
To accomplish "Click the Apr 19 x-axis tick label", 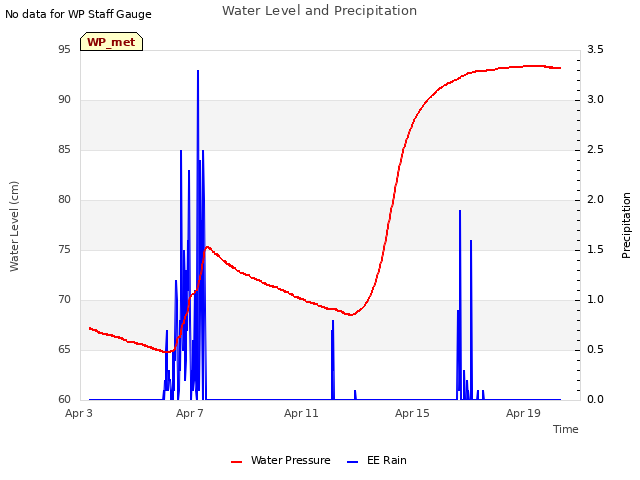I will [x=523, y=413].
